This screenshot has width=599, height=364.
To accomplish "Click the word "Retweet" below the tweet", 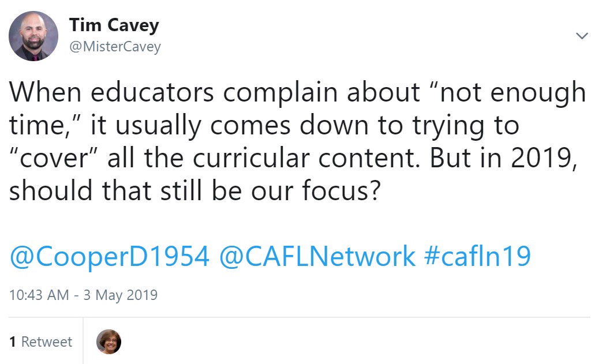I will [x=47, y=342].
